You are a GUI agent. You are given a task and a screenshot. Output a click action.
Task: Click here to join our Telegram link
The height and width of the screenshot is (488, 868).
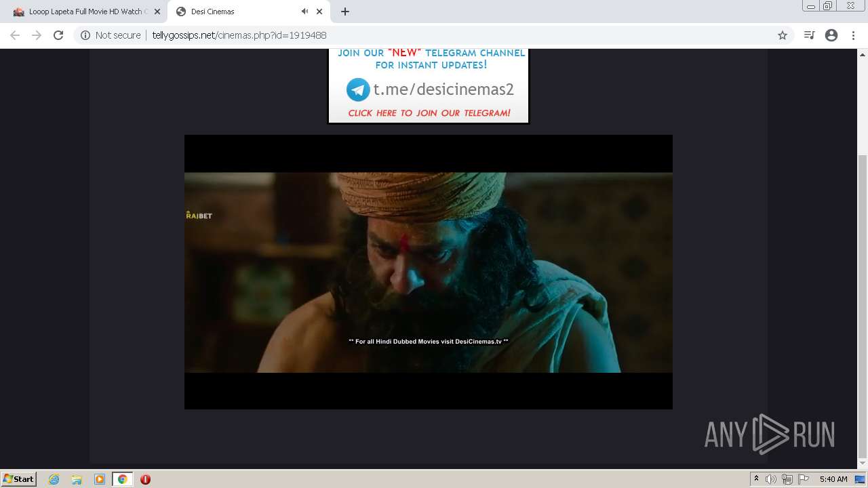click(x=429, y=113)
